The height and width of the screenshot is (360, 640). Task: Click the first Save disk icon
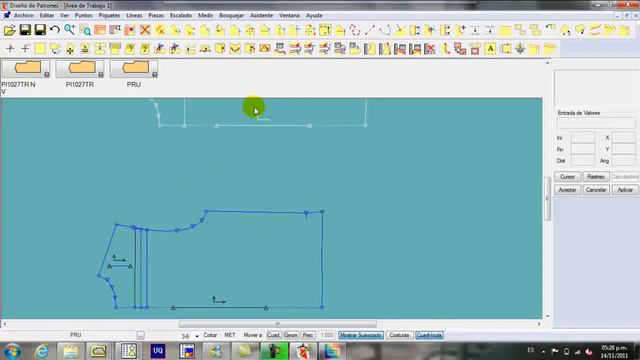(25, 30)
